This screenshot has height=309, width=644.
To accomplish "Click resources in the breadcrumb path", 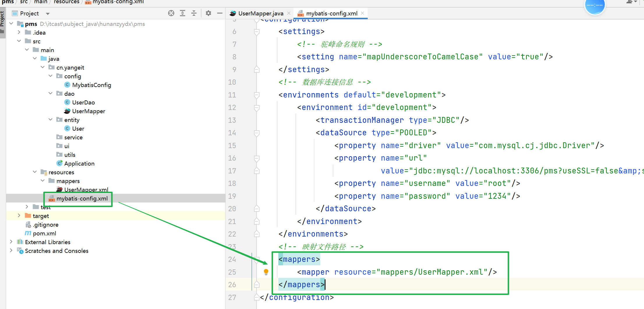I will coord(66,2).
